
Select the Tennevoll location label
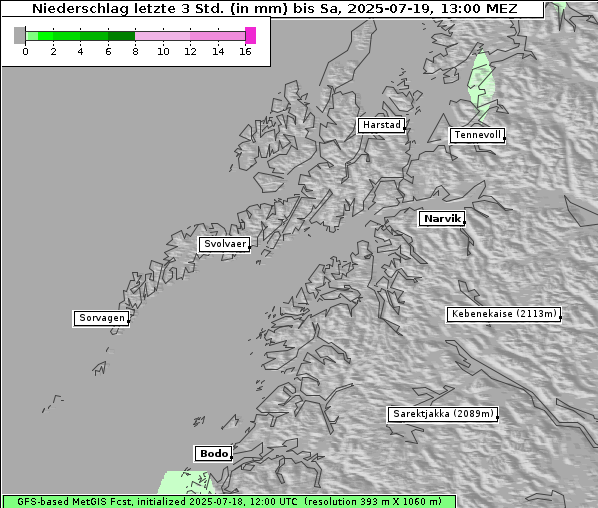[x=477, y=135]
